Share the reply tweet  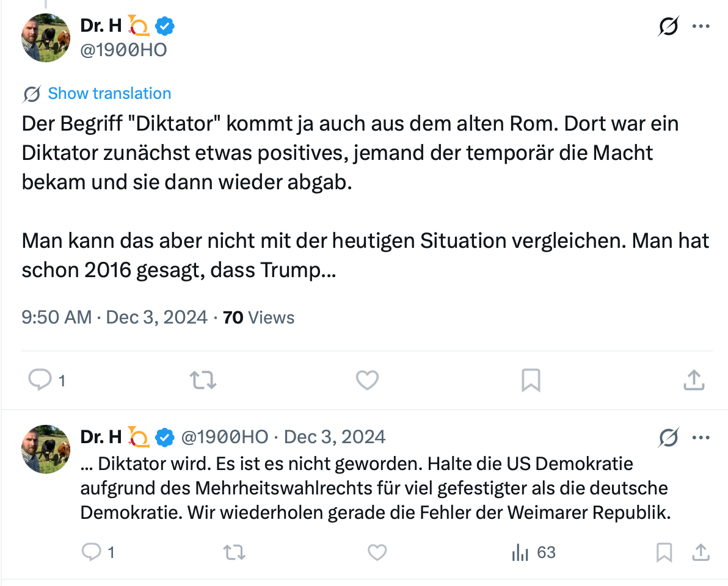[x=700, y=552]
